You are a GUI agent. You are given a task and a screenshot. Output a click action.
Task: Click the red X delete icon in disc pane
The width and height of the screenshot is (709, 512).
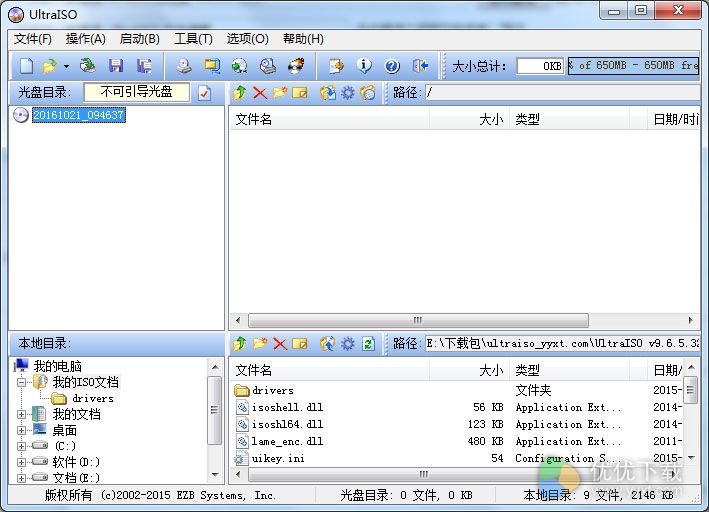[x=260, y=93]
